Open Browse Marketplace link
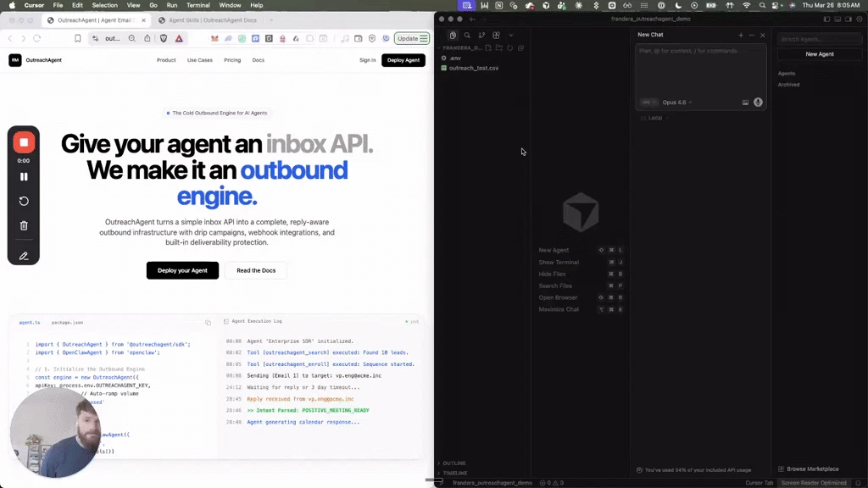Viewport: 868px width, 488px height. click(x=808, y=469)
